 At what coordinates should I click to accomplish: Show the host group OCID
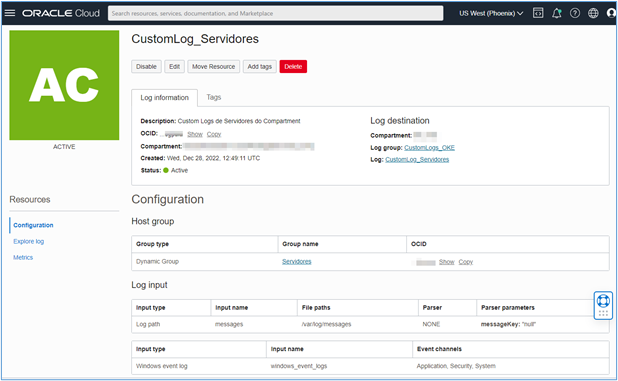point(447,262)
